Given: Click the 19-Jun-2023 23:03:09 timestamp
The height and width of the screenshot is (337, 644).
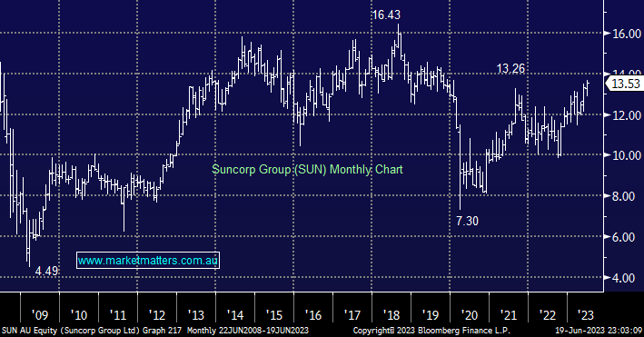Looking at the screenshot, I should pyautogui.click(x=599, y=331).
